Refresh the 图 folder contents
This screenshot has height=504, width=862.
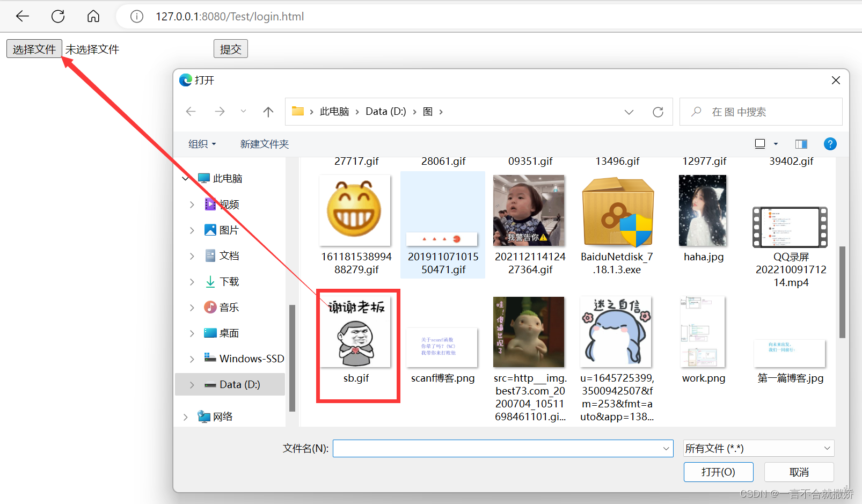point(658,112)
